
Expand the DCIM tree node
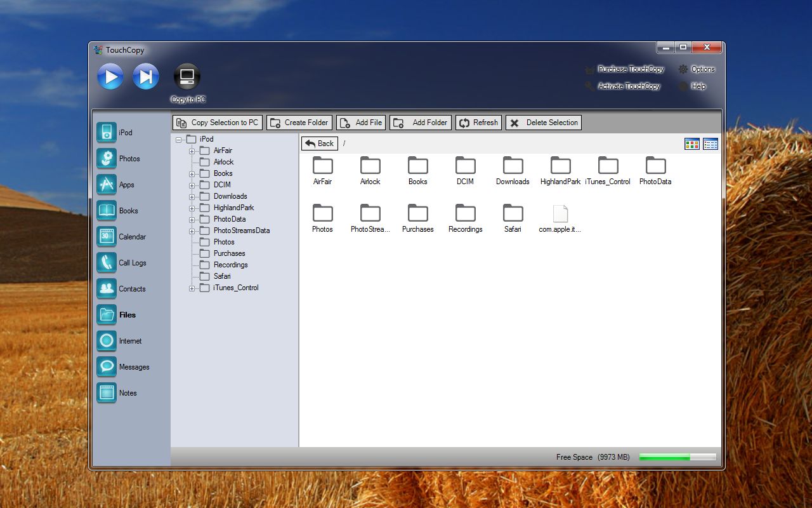coord(192,185)
